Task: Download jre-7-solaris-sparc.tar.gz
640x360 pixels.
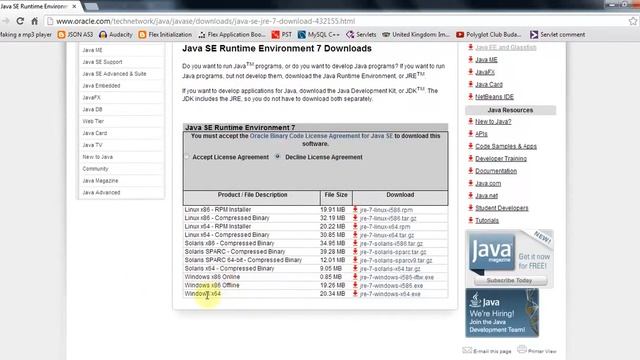Action: pos(393,252)
